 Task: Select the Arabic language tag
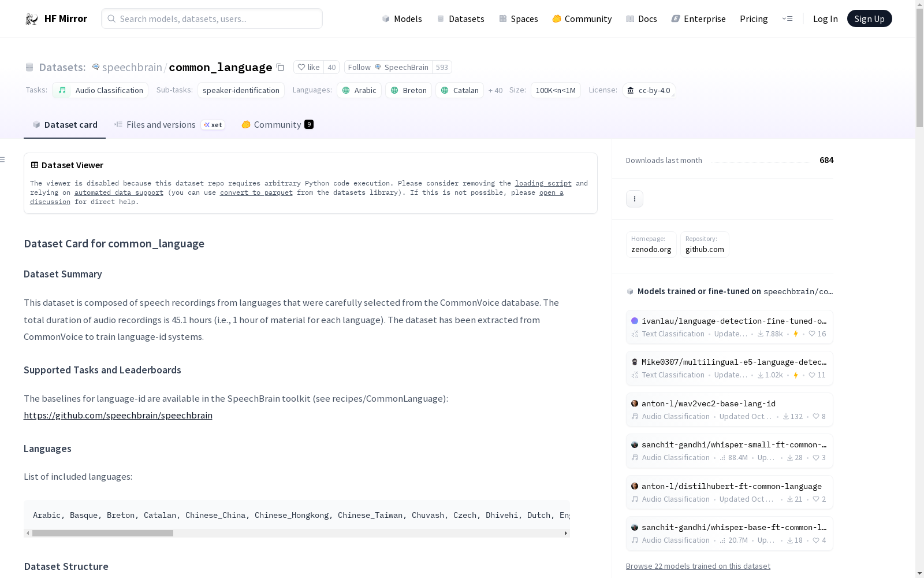[x=359, y=90]
